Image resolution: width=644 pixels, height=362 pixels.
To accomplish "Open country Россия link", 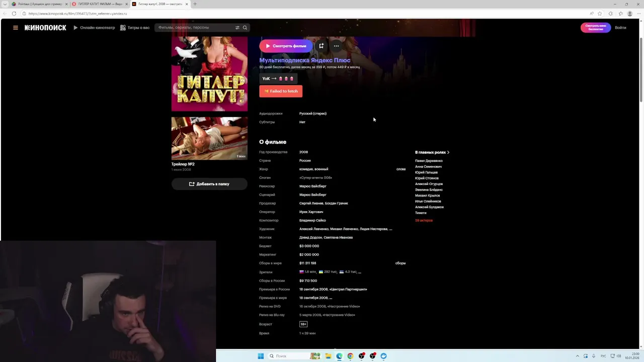I will tap(305, 160).
